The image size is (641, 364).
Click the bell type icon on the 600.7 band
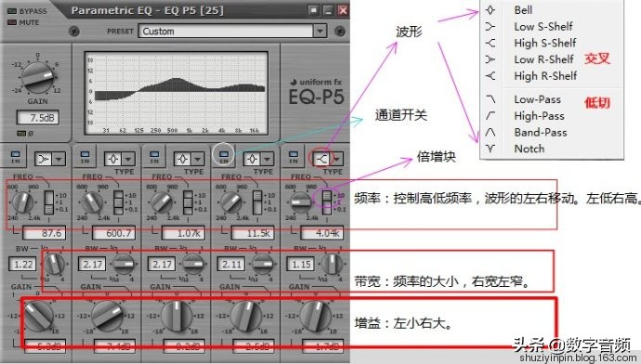[112, 159]
